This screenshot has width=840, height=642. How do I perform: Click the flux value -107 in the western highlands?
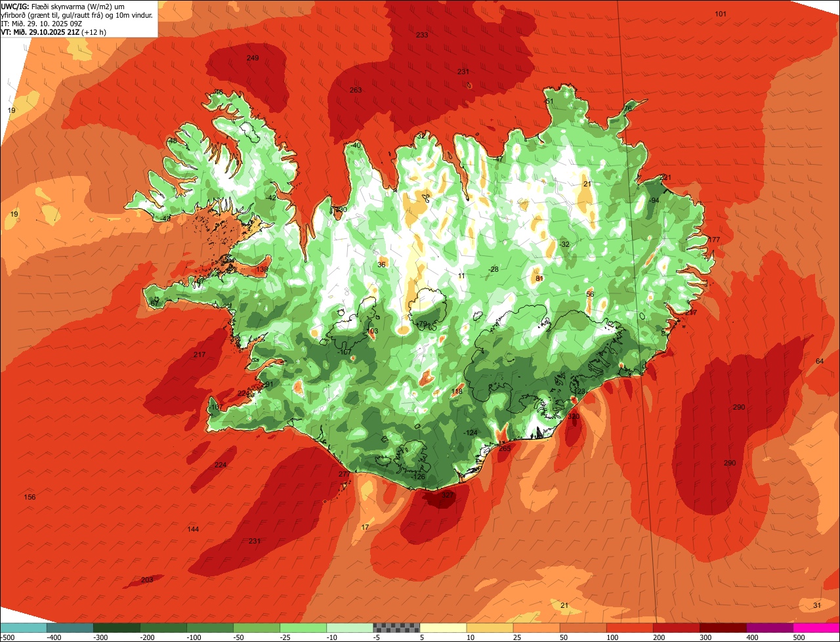[x=344, y=352]
